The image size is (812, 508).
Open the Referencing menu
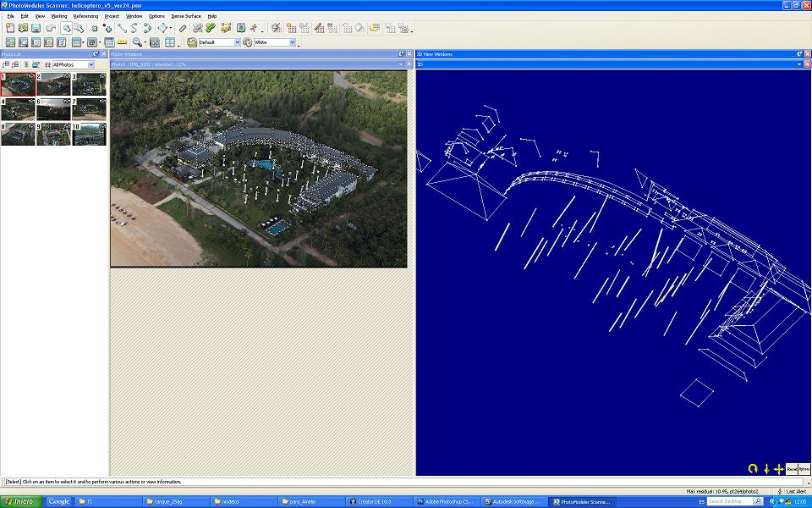click(85, 16)
